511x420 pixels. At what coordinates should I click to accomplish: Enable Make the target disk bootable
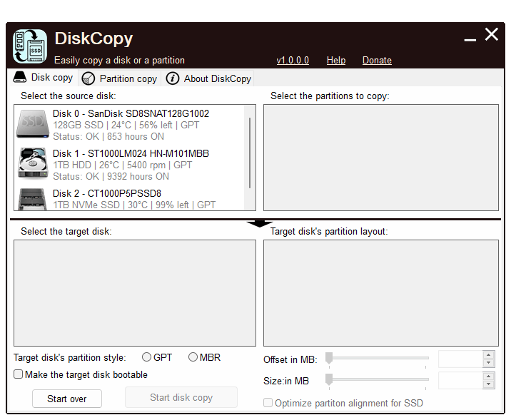click(x=19, y=374)
